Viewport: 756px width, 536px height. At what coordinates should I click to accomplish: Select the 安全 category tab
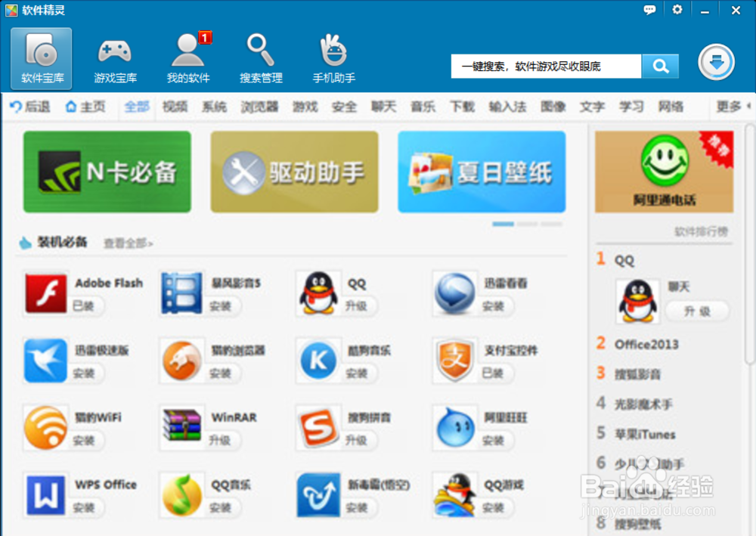(x=344, y=107)
